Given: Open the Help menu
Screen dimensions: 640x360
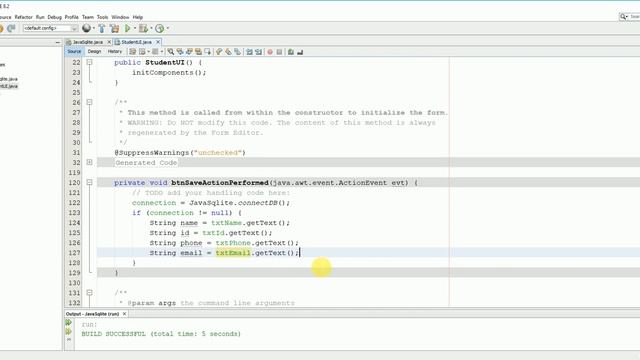Looking at the screenshot, I should click(x=138, y=17).
